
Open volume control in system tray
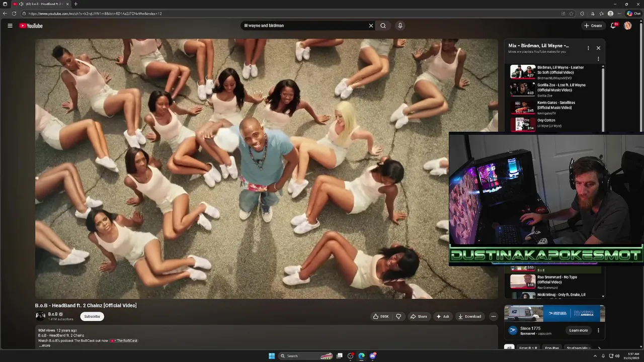tap(617, 356)
